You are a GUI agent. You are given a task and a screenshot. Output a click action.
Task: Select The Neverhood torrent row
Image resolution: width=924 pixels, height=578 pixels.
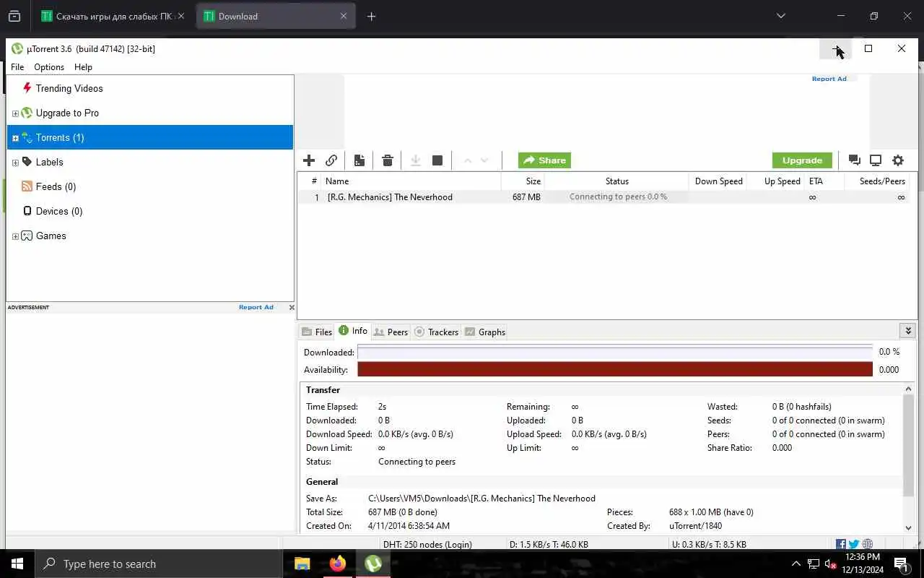point(603,197)
